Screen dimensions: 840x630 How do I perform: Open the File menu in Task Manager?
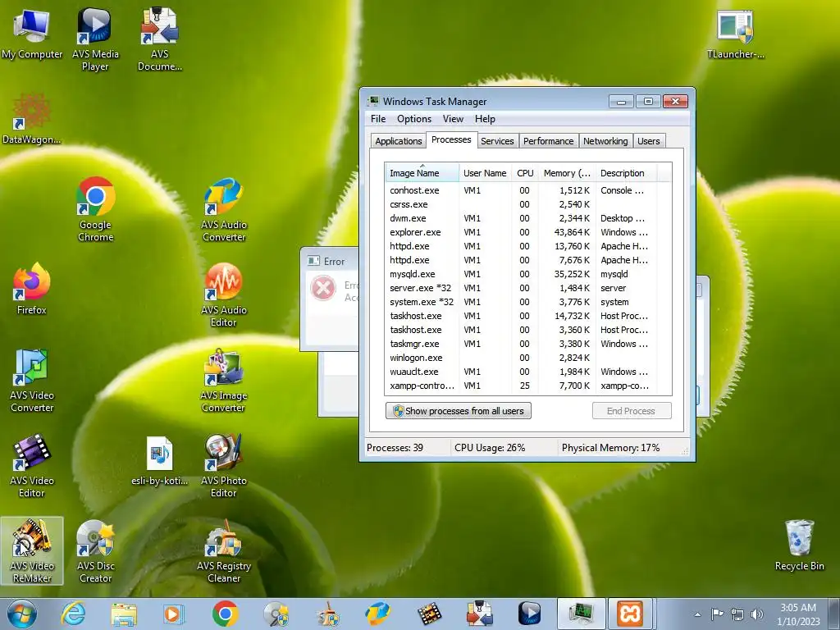378,119
